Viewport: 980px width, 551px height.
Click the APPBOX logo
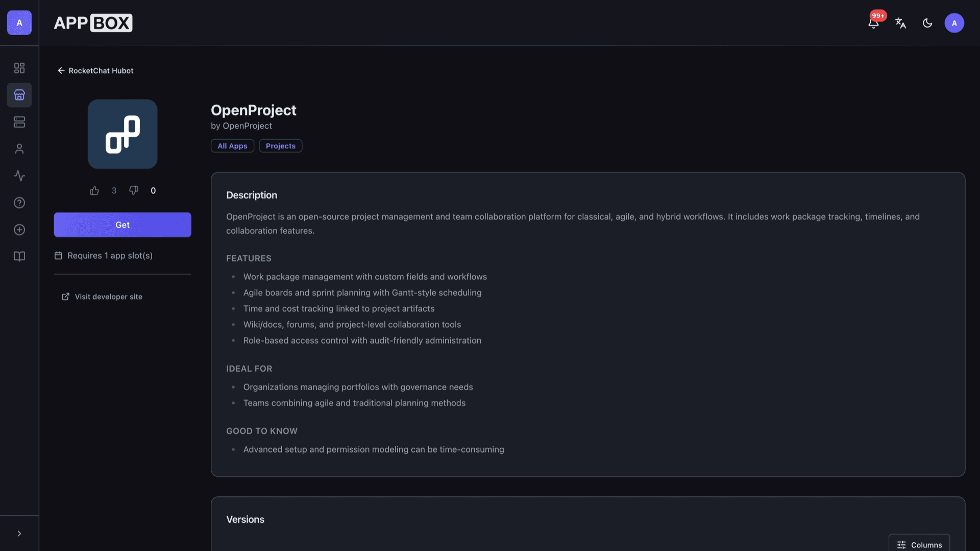(93, 23)
